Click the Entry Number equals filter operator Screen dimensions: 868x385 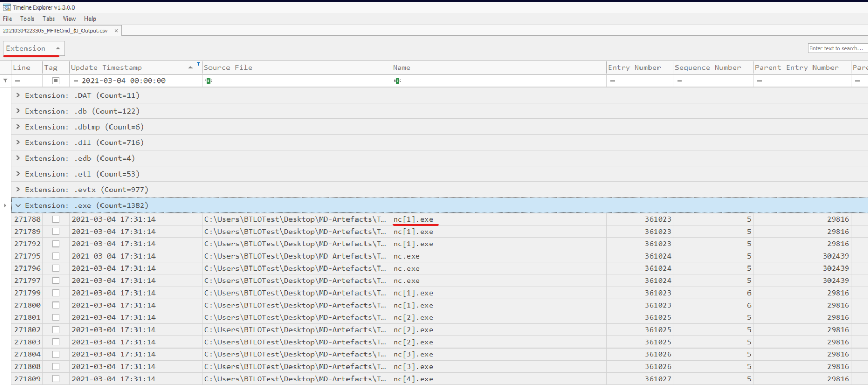coord(613,81)
